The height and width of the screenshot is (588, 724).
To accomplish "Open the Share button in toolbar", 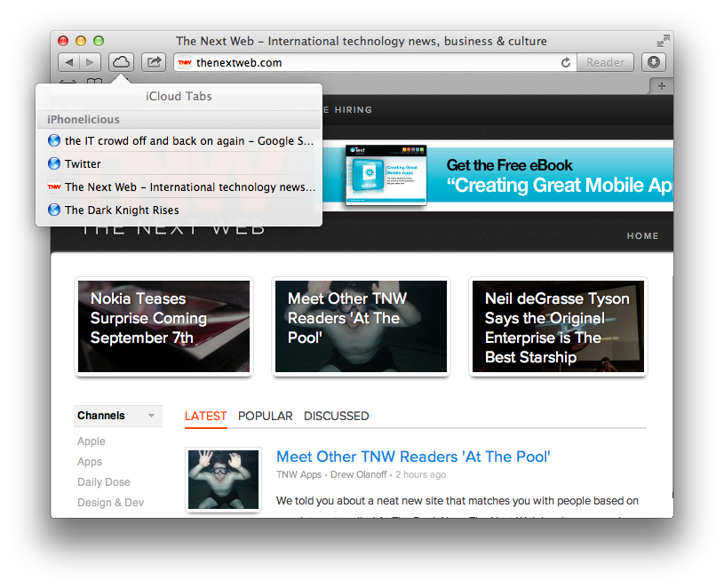I will tap(154, 62).
